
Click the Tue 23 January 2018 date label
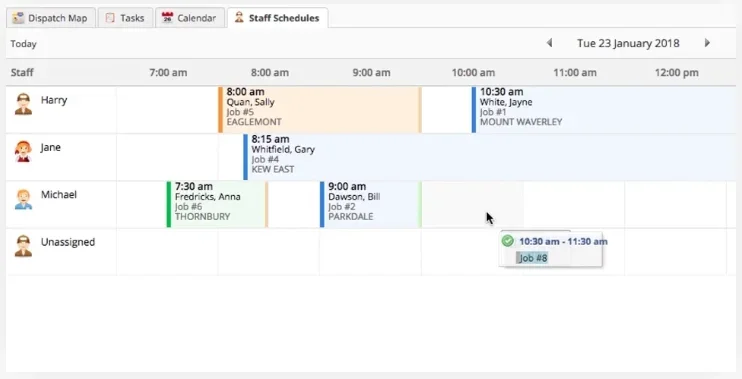tap(628, 43)
